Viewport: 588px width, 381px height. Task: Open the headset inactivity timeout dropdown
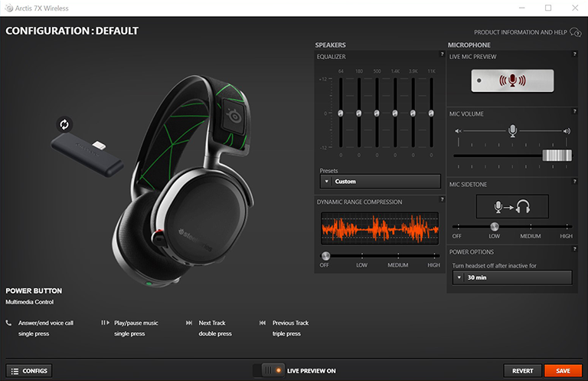pyautogui.click(x=512, y=278)
